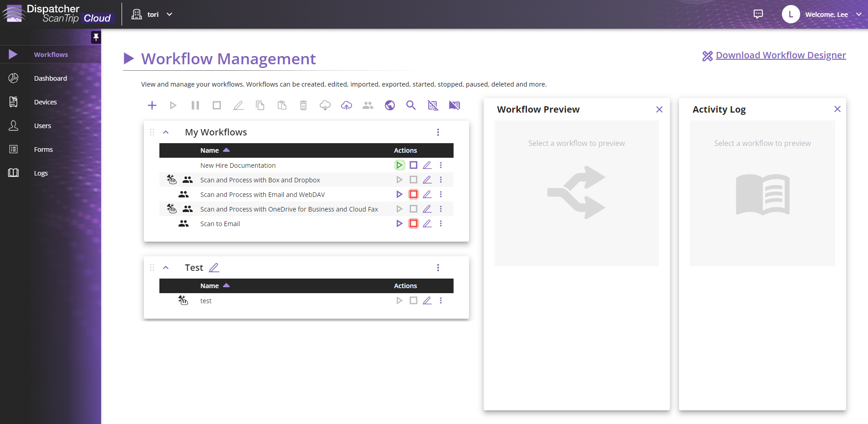This screenshot has height=424, width=868.
Task: Stop the OneDrive for Business and Cloud Fax workflow
Action: (x=414, y=209)
